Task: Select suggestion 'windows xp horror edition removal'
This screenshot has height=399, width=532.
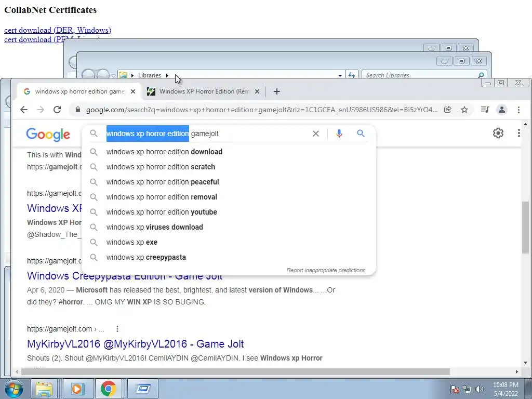Action: [229, 197]
